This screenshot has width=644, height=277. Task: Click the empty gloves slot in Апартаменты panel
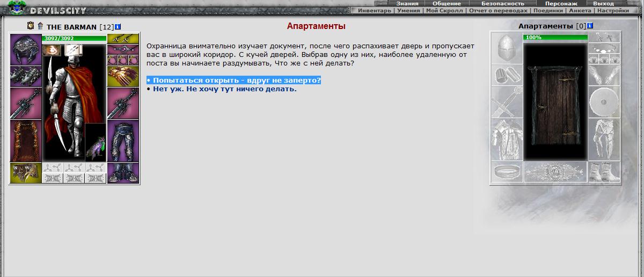[604, 75]
